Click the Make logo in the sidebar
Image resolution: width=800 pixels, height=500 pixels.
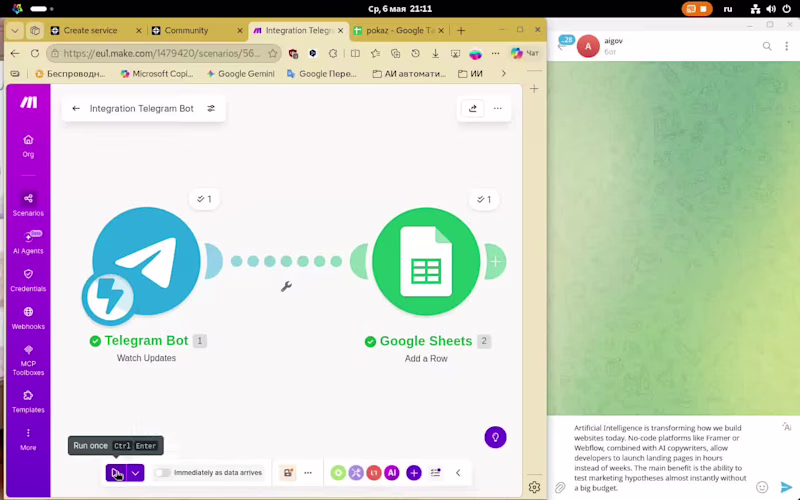(29, 103)
